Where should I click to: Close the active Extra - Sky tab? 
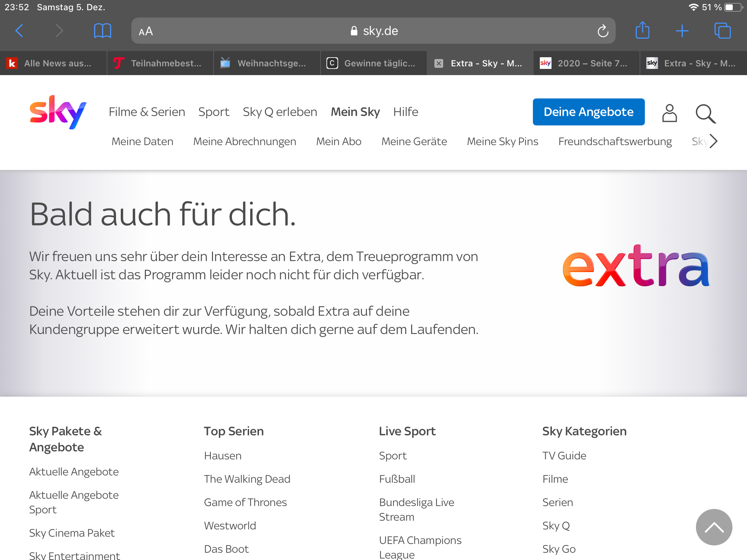point(439,63)
